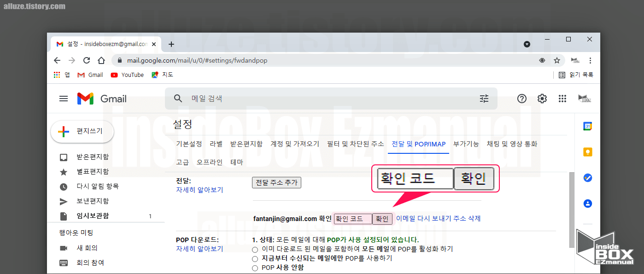
Task: Reload the Gmail settings page
Action: coord(87,60)
